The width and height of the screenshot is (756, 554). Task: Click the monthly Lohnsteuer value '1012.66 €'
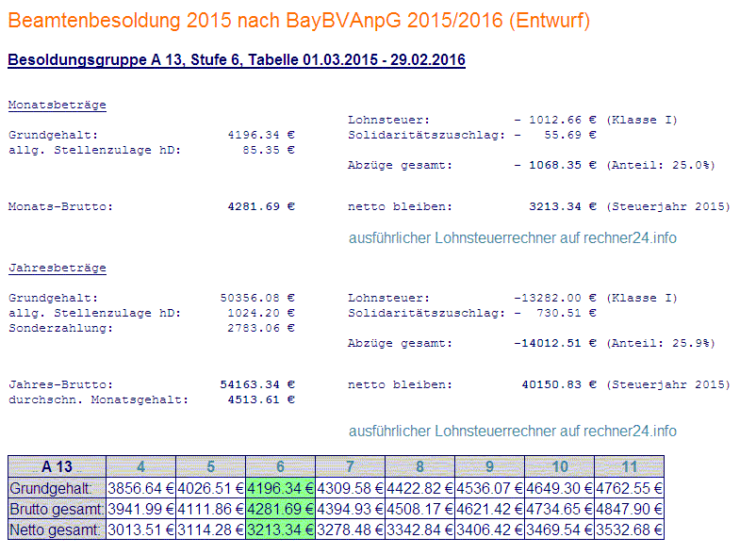coord(562,120)
